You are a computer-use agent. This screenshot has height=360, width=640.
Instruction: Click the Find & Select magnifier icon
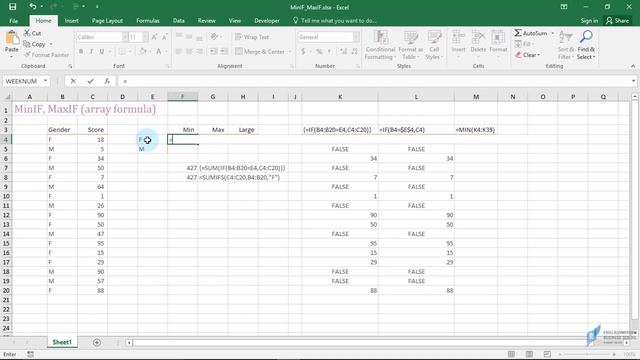point(586,37)
